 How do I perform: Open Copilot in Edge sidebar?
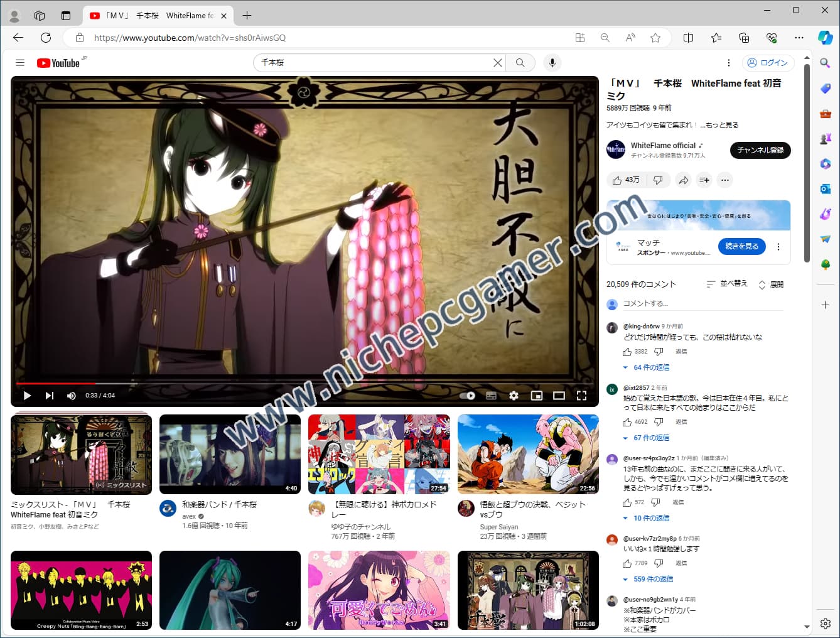[826, 38]
